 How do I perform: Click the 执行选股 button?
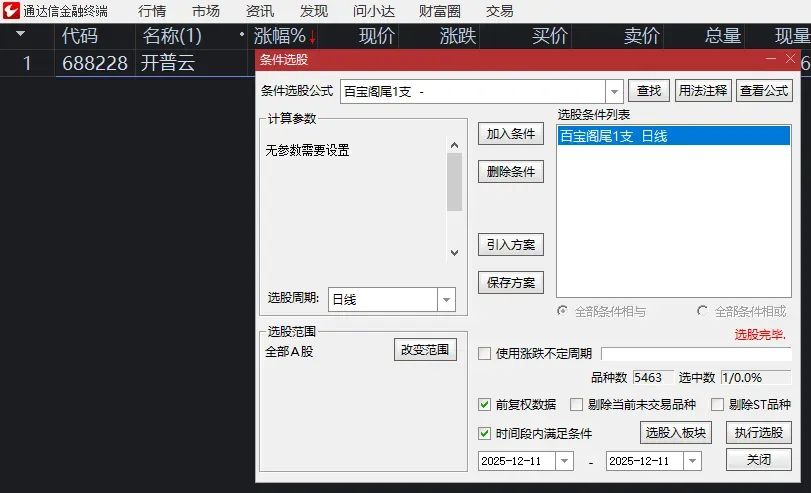point(759,432)
